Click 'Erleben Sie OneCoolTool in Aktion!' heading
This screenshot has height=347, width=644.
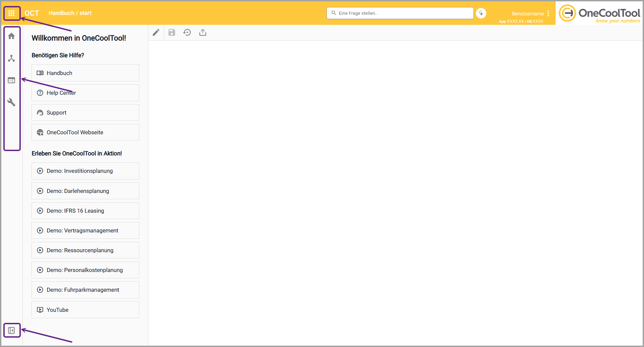click(77, 153)
